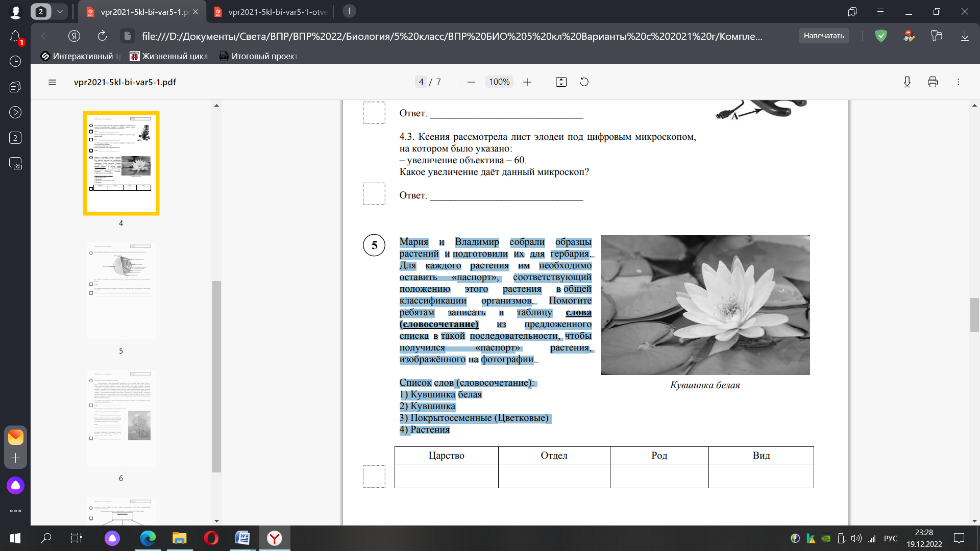This screenshot has width=980, height=551.
Task: Zoom in the PDF
Action: coord(527,82)
